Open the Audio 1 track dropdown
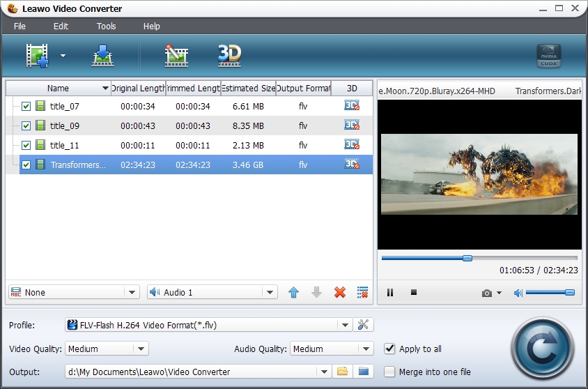The width and height of the screenshot is (588, 389). [x=212, y=292]
